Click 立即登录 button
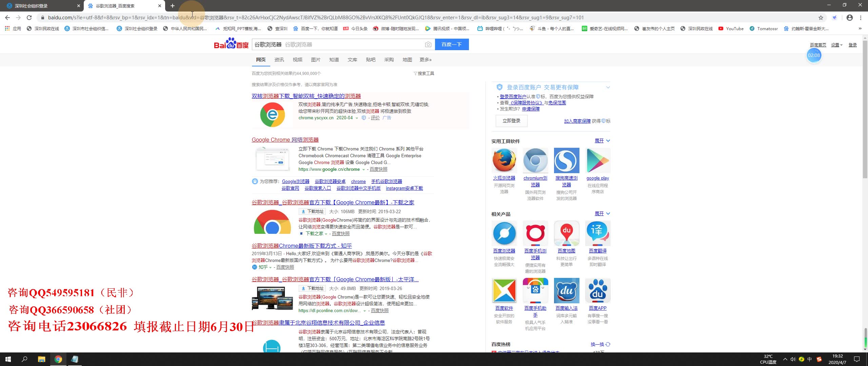 coord(511,121)
